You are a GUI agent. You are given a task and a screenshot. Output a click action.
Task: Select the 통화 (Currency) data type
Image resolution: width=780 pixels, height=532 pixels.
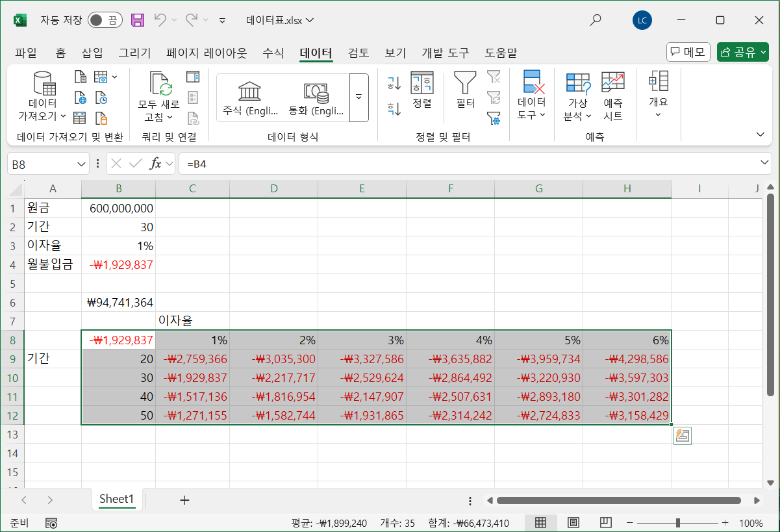point(316,98)
